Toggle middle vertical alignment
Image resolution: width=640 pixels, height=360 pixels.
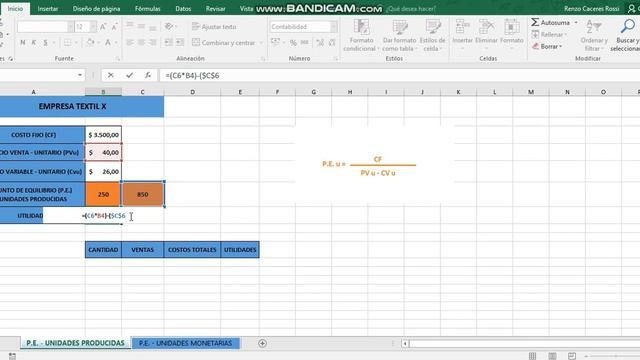tap(141, 27)
